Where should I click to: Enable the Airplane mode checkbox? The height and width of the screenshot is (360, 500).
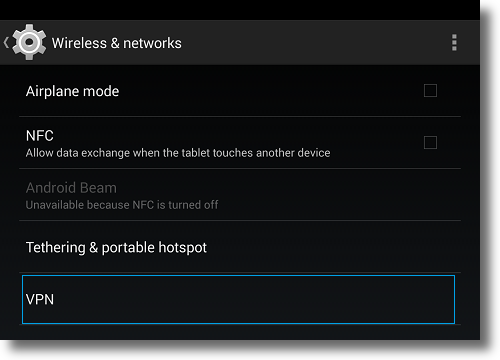430,91
